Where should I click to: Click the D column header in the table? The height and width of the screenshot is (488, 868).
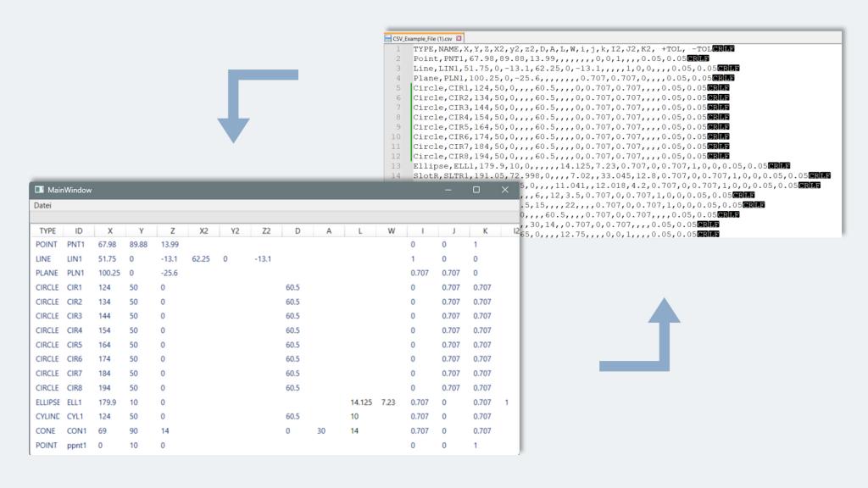(x=297, y=230)
